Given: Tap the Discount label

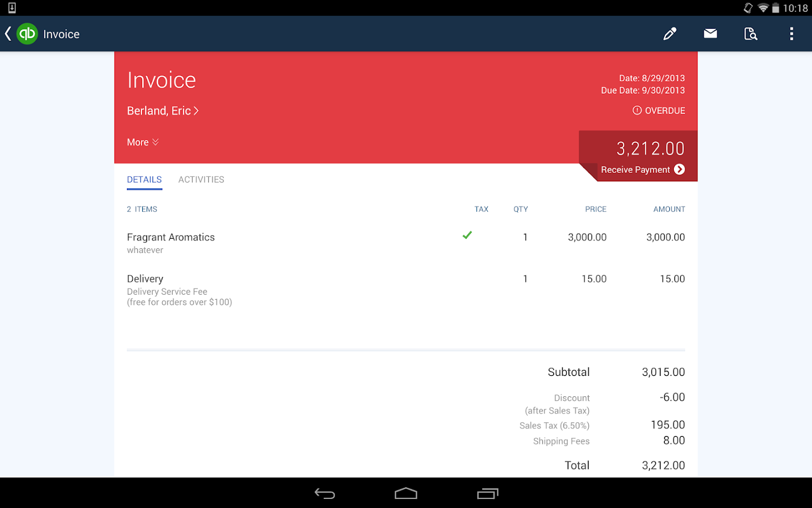Looking at the screenshot, I should [x=572, y=398].
